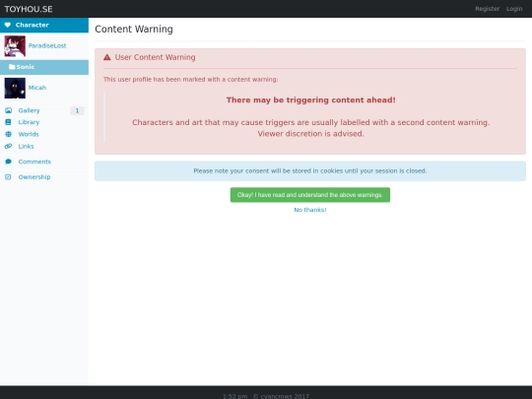Click the cookies consent notice text

tap(310, 171)
